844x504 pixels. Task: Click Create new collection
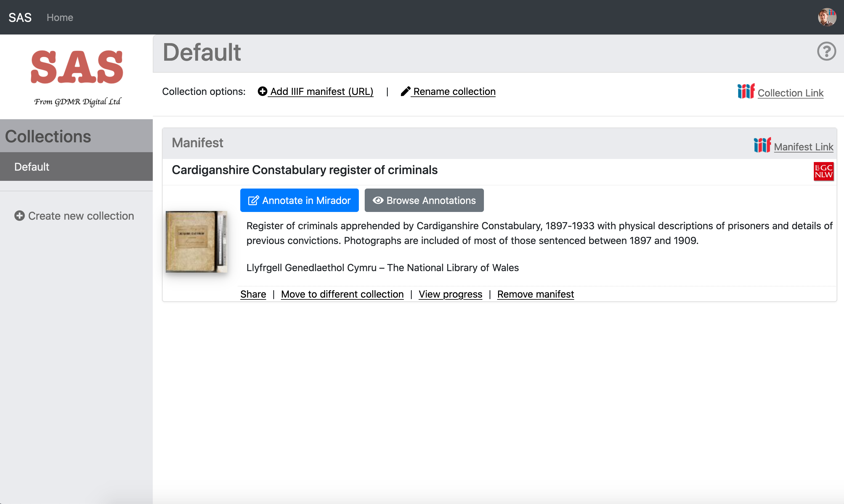pos(74,216)
